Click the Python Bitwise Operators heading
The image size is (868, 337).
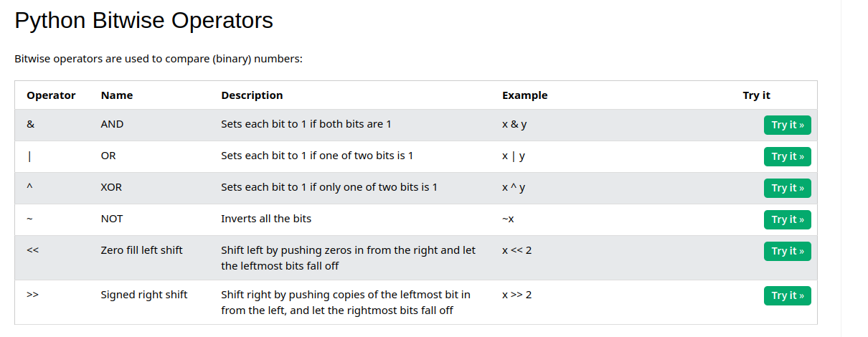click(143, 21)
